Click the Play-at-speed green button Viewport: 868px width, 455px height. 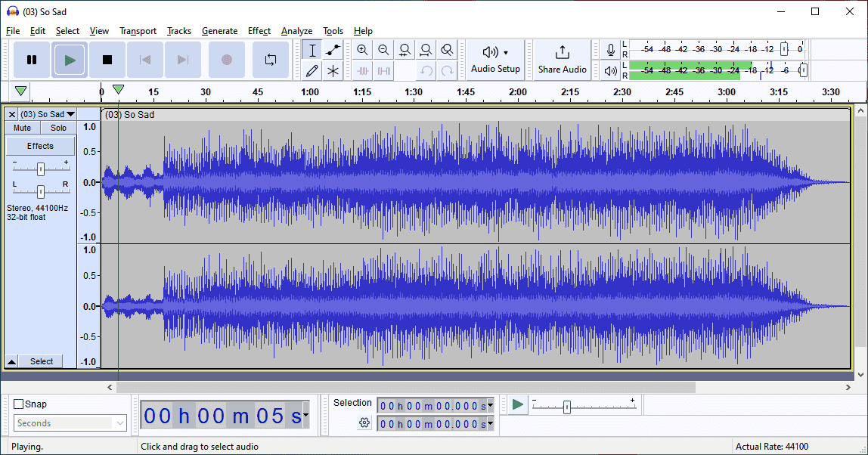coord(518,404)
